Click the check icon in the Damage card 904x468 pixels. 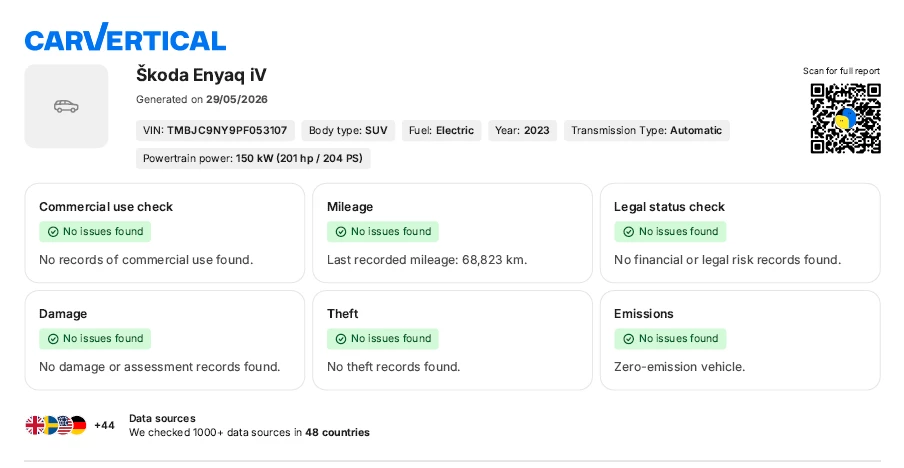pos(53,339)
